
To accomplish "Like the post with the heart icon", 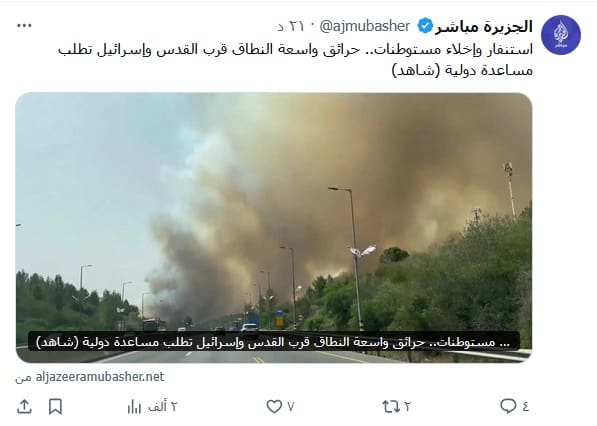I will pos(274,407).
